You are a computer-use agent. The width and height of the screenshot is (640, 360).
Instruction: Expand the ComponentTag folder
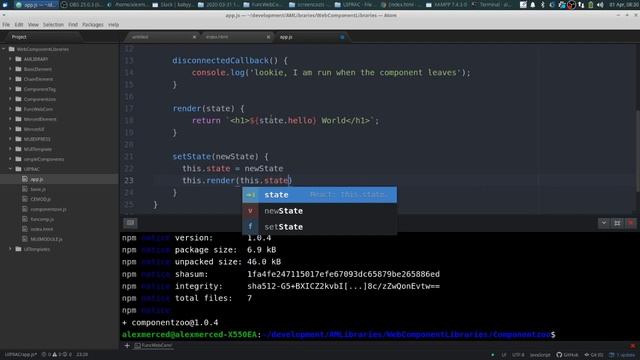pos(11,89)
